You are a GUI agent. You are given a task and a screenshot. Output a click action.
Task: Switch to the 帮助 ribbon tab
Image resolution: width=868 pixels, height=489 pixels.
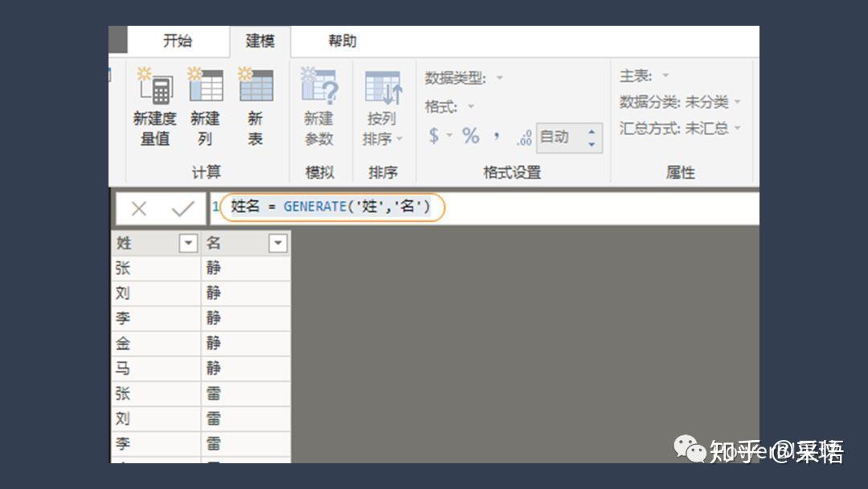(342, 40)
